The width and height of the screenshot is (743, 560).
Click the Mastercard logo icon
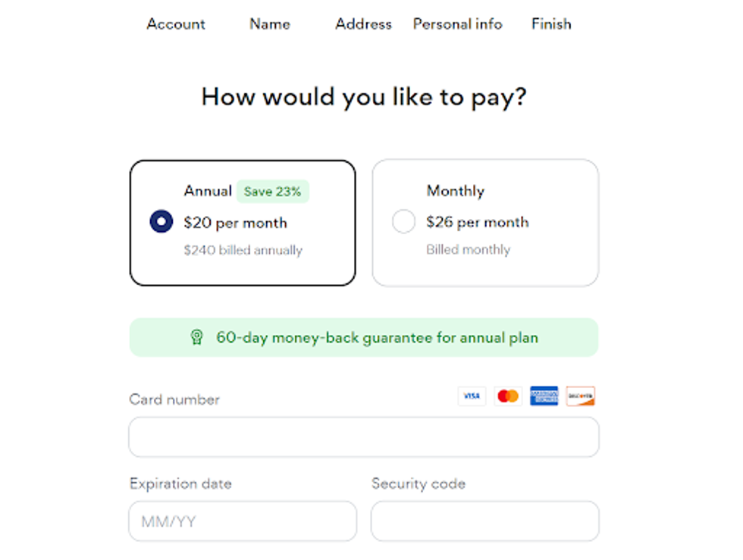point(507,396)
